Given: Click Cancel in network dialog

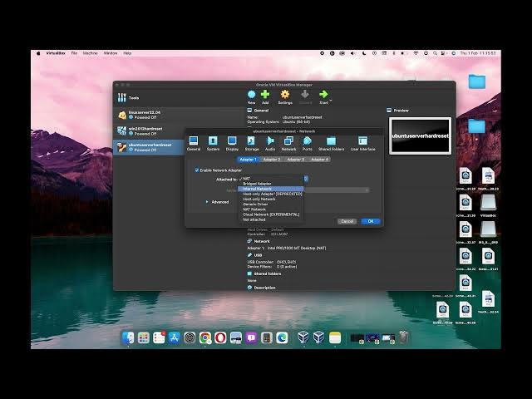Looking at the screenshot, I should [347, 221].
